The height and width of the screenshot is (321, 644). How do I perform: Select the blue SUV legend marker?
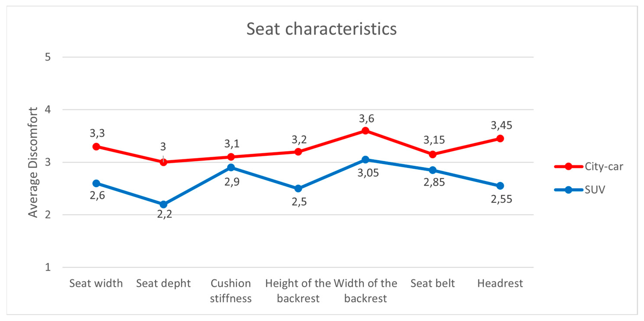pos(568,190)
